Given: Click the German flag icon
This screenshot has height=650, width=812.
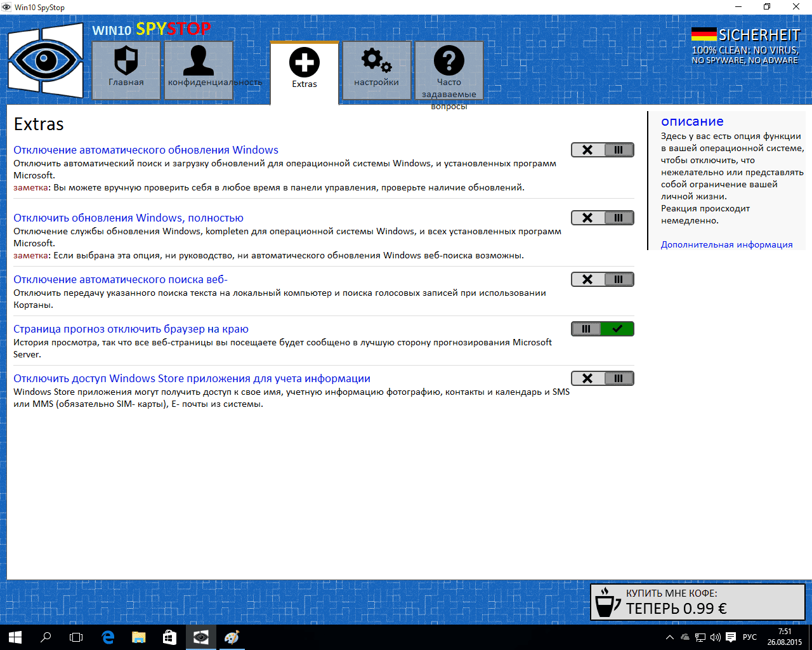Looking at the screenshot, I should pyautogui.click(x=704, y=34).
